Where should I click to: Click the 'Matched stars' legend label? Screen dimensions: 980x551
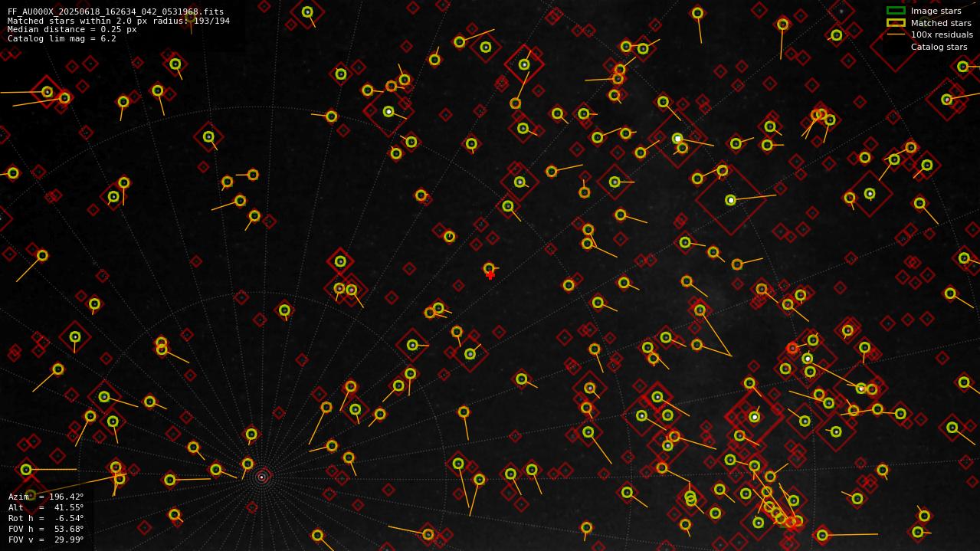(x=941, y=23)
